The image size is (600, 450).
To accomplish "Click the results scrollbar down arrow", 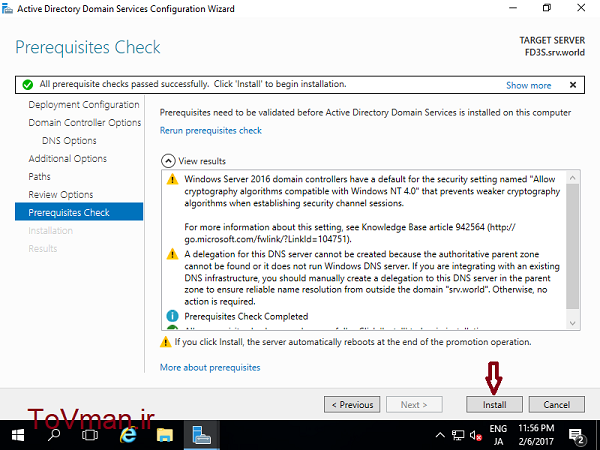I will (x=572, y=323).
